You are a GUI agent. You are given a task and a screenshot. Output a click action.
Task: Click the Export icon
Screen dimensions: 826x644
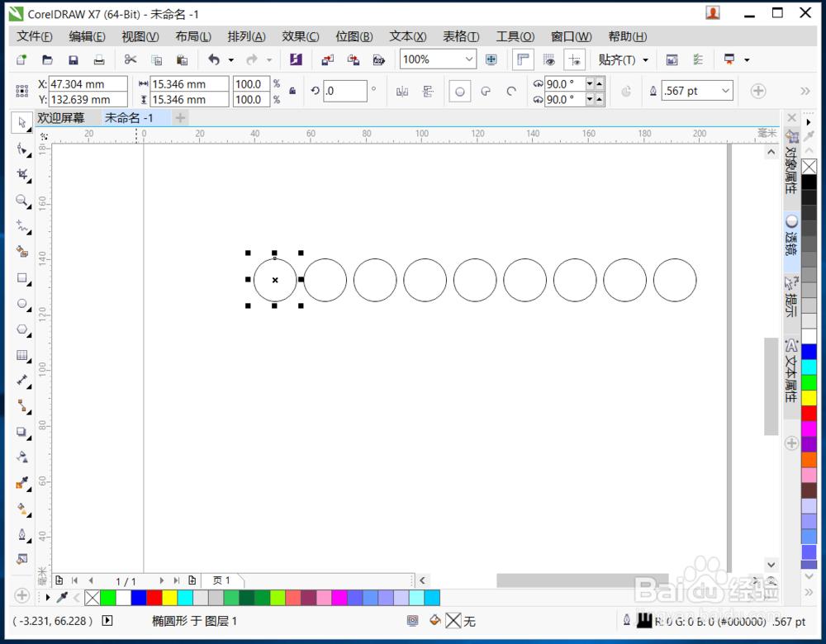(x=354, y=59)
